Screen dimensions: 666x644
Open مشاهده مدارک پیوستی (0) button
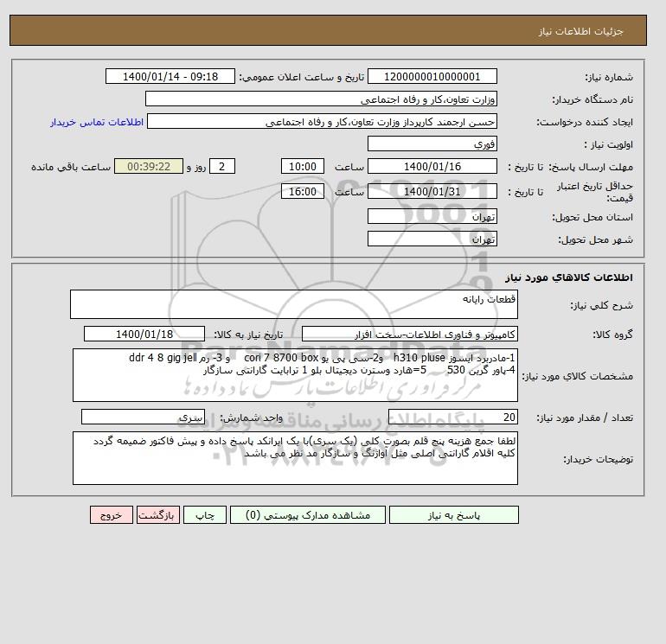308,514
